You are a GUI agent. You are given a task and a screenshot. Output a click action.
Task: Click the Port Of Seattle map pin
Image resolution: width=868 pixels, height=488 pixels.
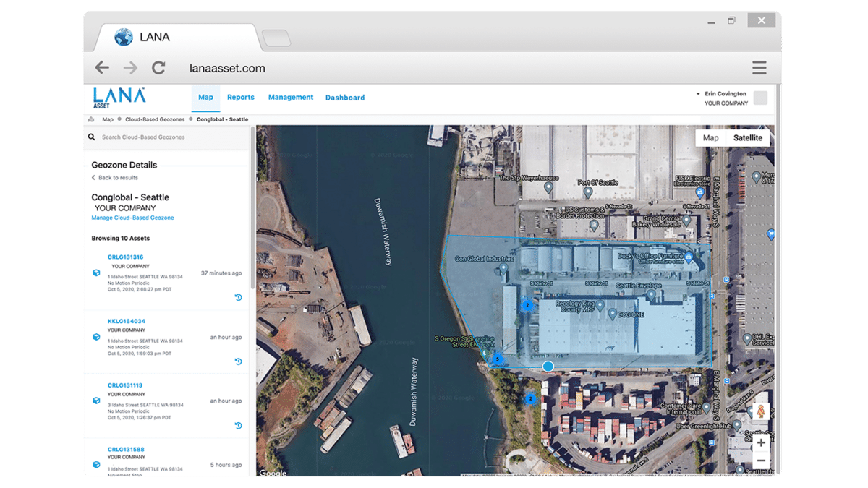pos(588,193)
